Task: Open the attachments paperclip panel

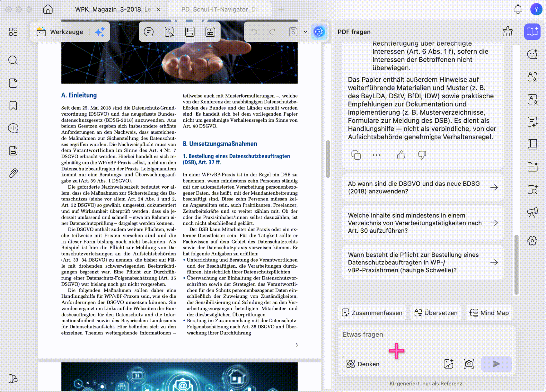Action: point(13,173)
